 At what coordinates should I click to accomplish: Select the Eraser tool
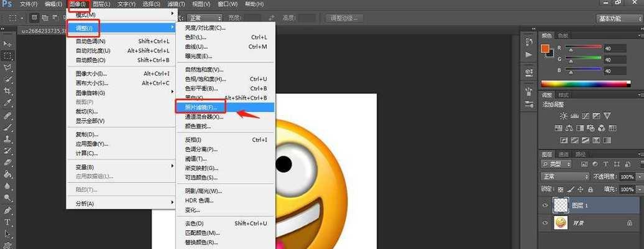click(7, 162)
